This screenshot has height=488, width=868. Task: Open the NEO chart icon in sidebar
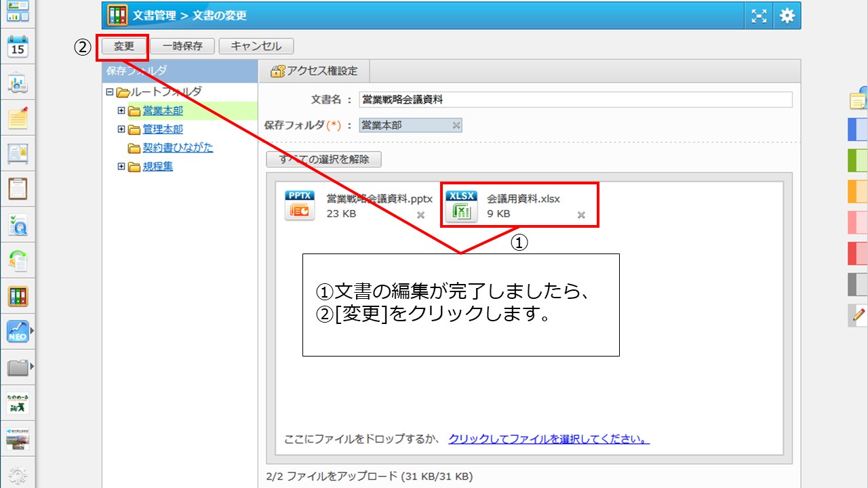pyautogui.click(x=18, y=331)
